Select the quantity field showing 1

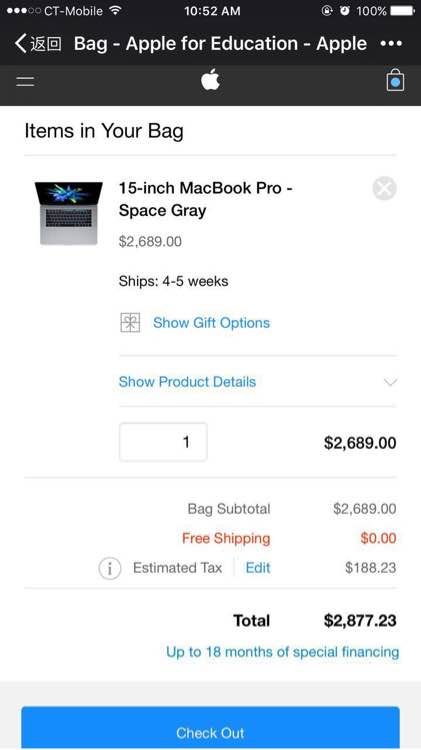coord(163,442)
